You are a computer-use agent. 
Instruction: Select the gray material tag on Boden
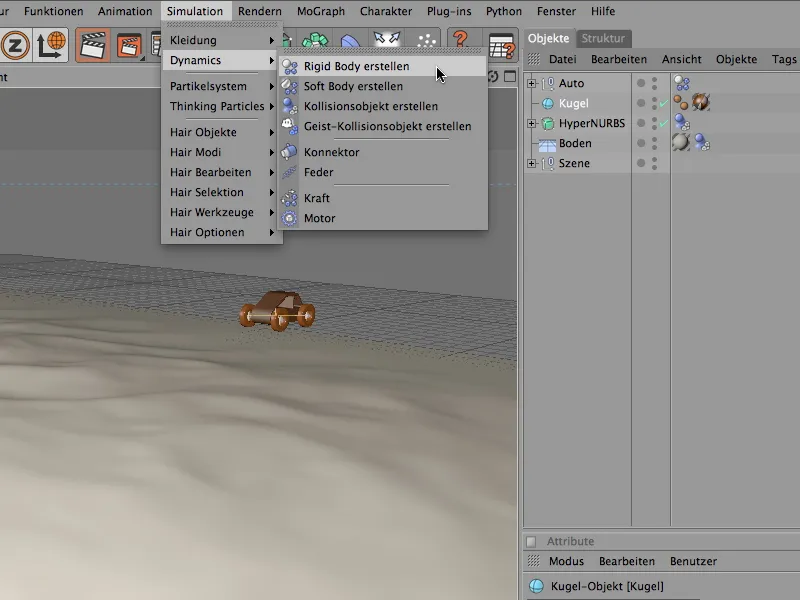coord(681,143)
